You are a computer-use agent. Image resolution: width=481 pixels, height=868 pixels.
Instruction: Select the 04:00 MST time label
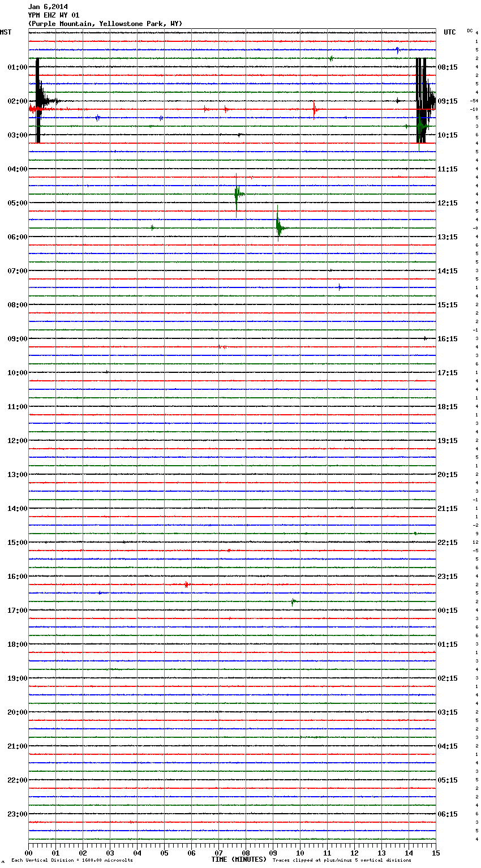[x=18, y=169]
